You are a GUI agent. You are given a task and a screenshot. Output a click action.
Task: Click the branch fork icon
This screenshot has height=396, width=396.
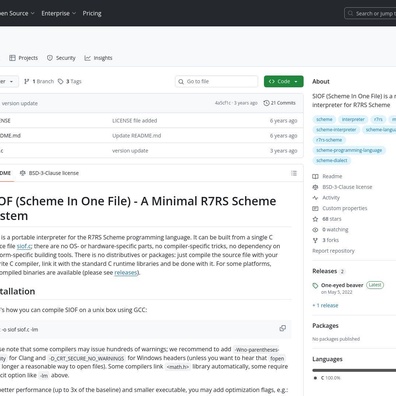(27, 81)
